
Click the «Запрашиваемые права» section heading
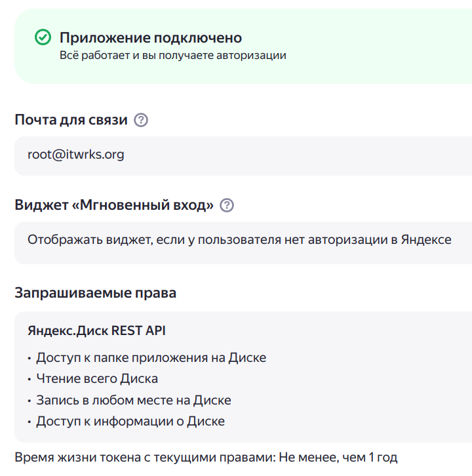[95, 292]
